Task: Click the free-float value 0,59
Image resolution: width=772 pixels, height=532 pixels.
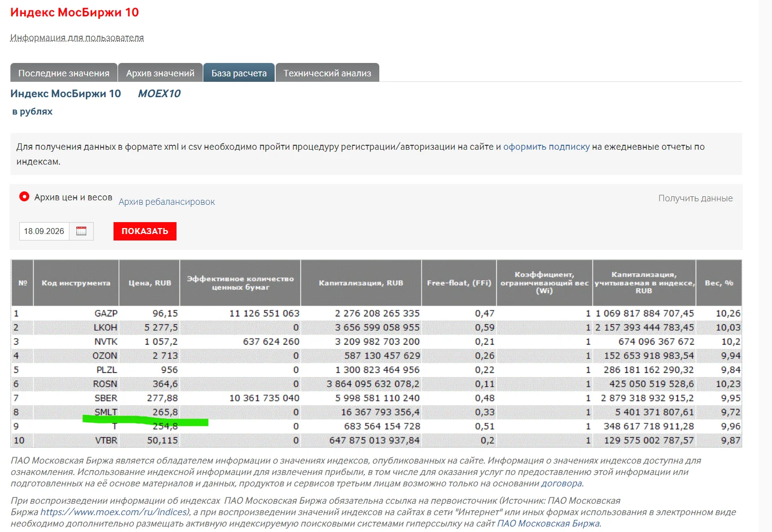Action: point(485,327)
